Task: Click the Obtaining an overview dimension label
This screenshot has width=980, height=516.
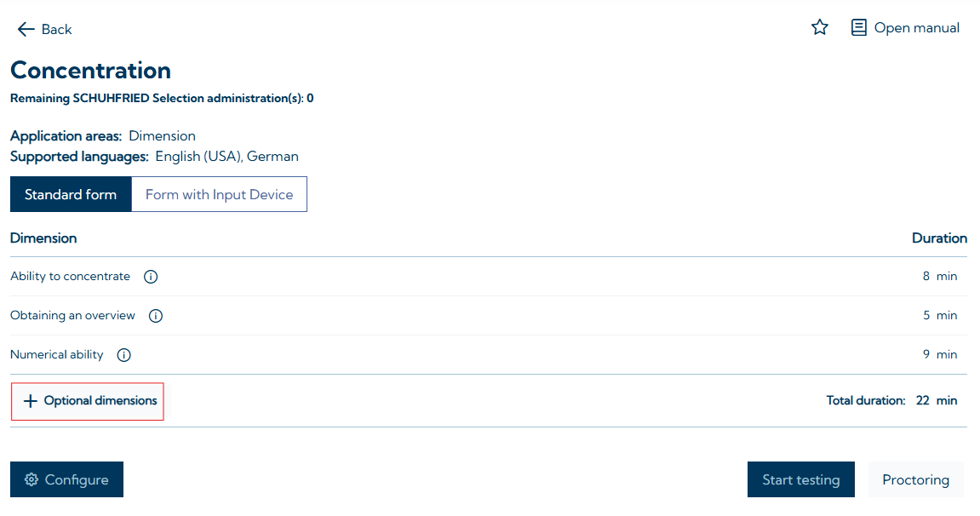Action: click(72, 315)
